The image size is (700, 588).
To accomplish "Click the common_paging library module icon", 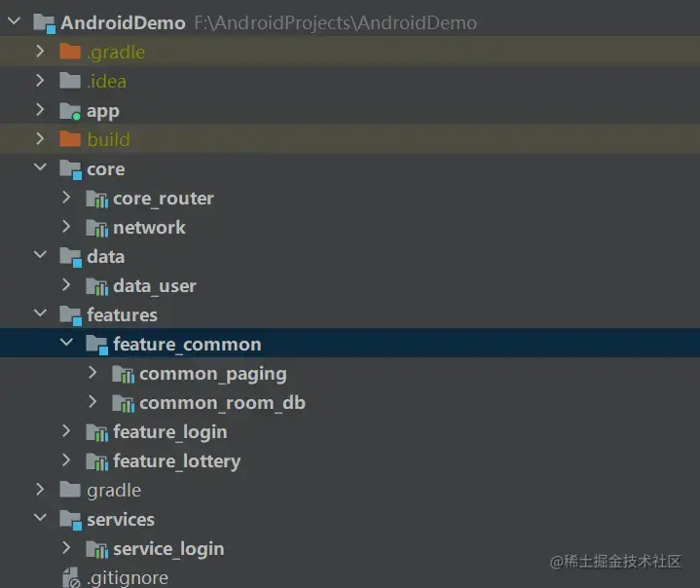I will pos(124,374).
